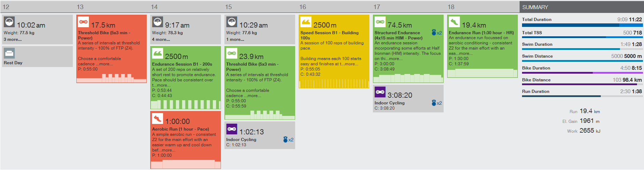Click the x2 badge on Structured Endurance workout
The image size is (644, 170).
(437, 33)
